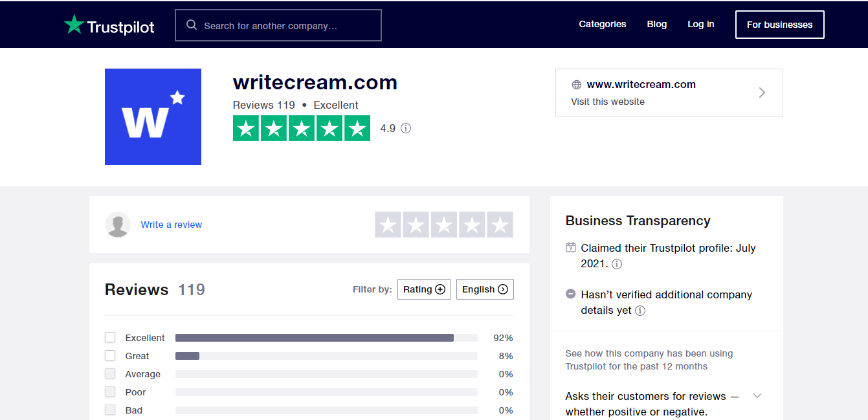Check the Average rating filter

110,373
